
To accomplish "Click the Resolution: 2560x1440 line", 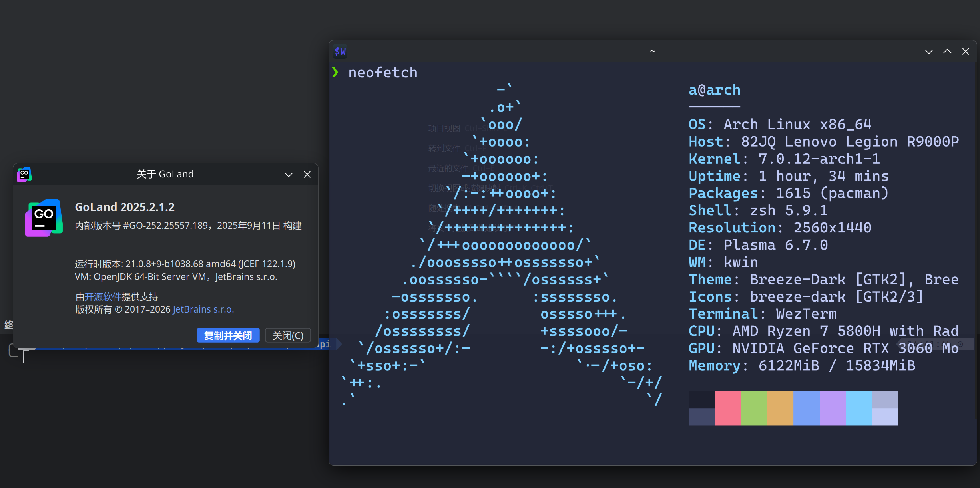I will (780, 228).
